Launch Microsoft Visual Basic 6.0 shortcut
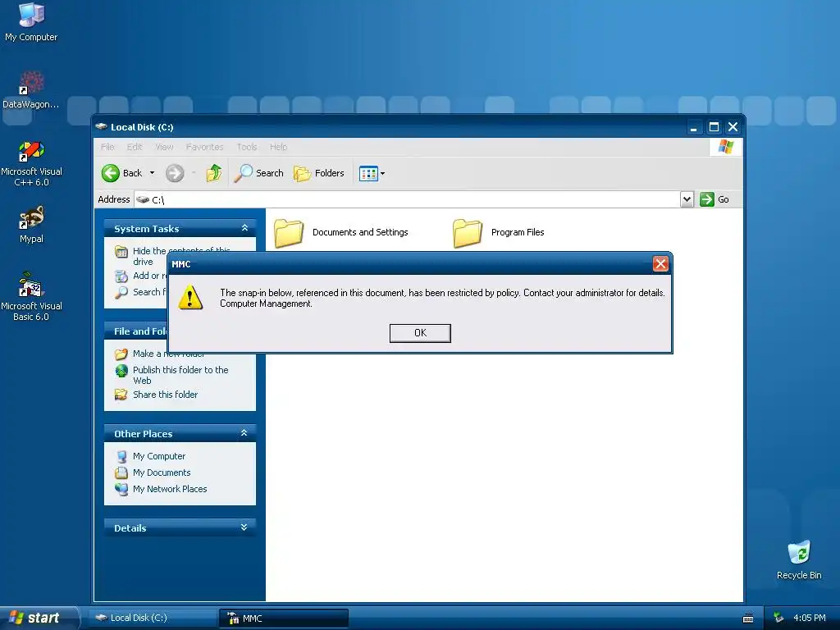The width and height of the screenshot is (840, 630). (31, 296)
